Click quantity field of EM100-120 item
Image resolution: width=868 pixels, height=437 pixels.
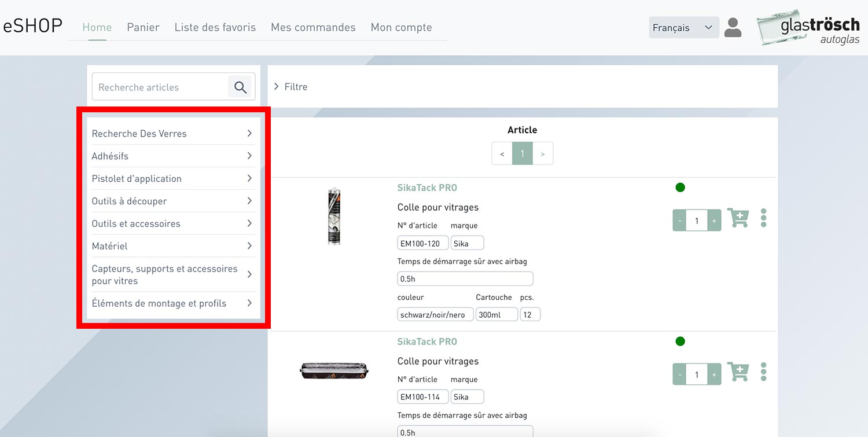click(x=697, y=221)
